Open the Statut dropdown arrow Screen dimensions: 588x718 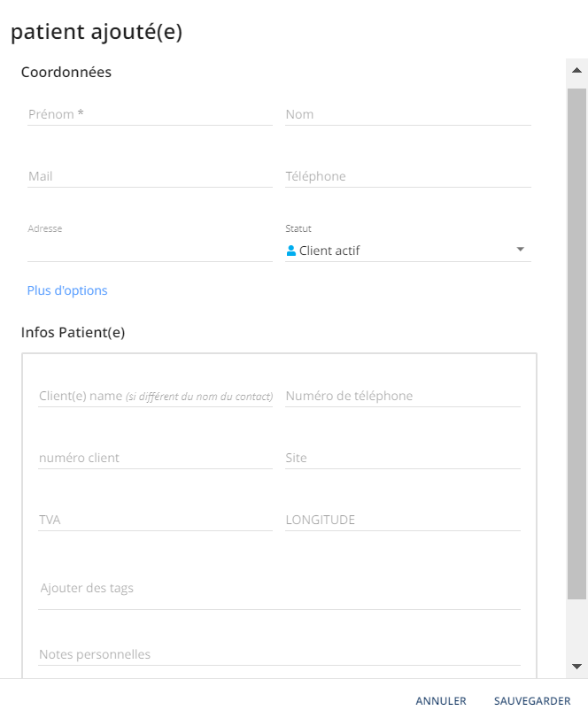[520, 250]
